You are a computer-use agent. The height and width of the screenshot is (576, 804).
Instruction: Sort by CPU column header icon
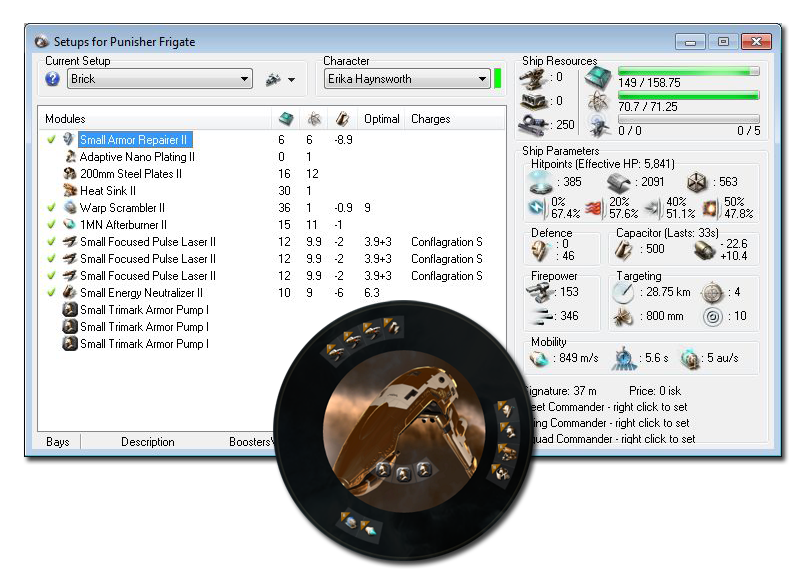(x=286, y=119)
